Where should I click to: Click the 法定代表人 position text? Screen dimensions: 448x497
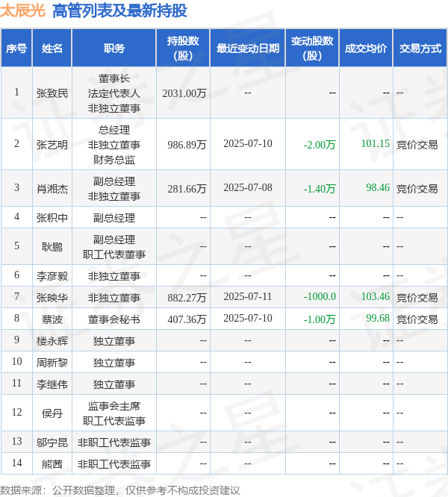point(113,93)
